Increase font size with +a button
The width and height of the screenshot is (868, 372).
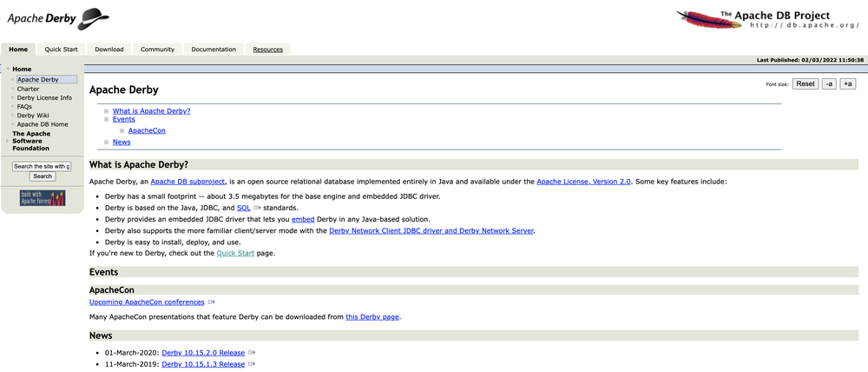click(x=847, y=83)
